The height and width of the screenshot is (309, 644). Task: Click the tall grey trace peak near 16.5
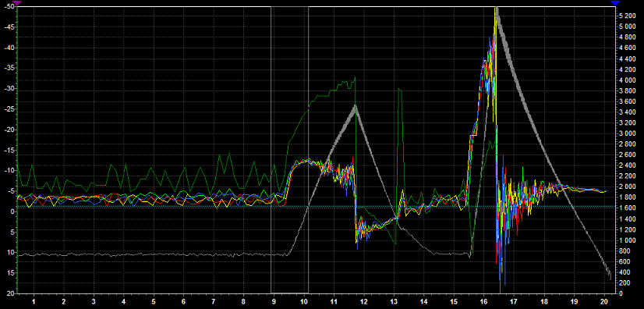click(x=497, y=9)
